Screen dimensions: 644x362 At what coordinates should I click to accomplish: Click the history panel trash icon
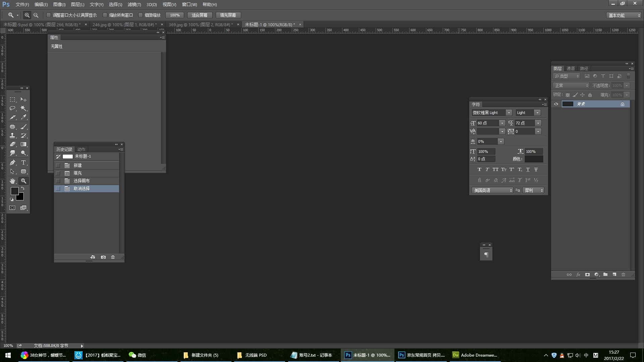[113, 257]
